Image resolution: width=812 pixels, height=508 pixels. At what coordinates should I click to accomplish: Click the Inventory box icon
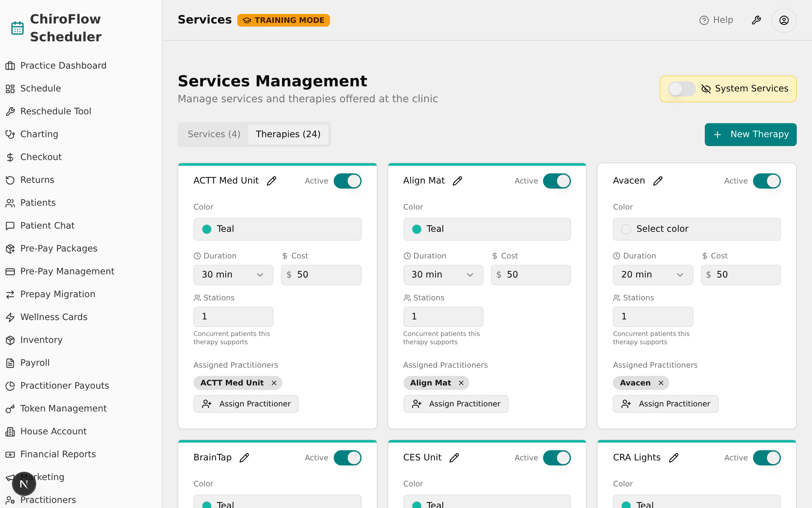click(x=10, y=340)
